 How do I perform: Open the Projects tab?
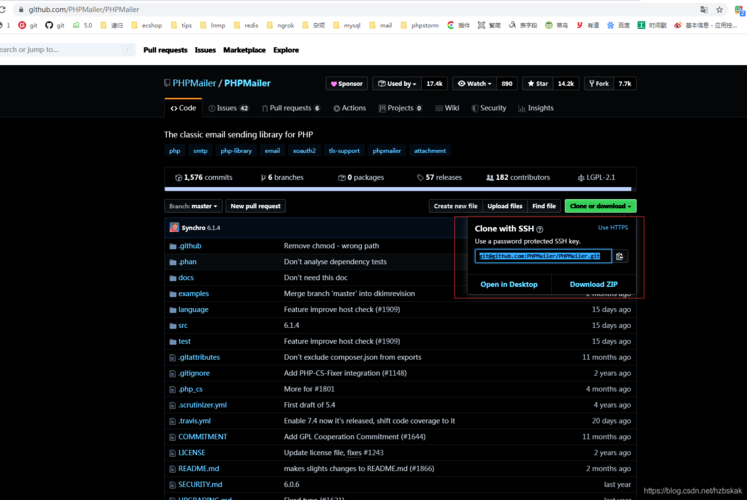coord(400,108)
